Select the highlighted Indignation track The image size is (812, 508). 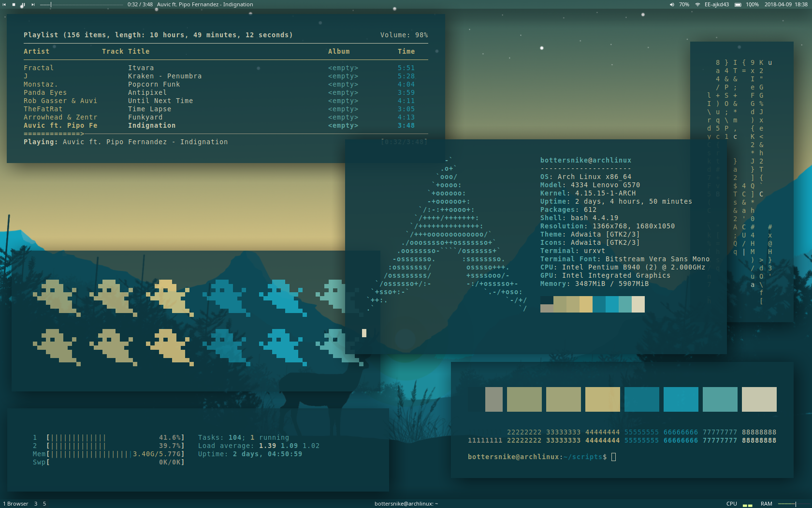click(226, 125)
